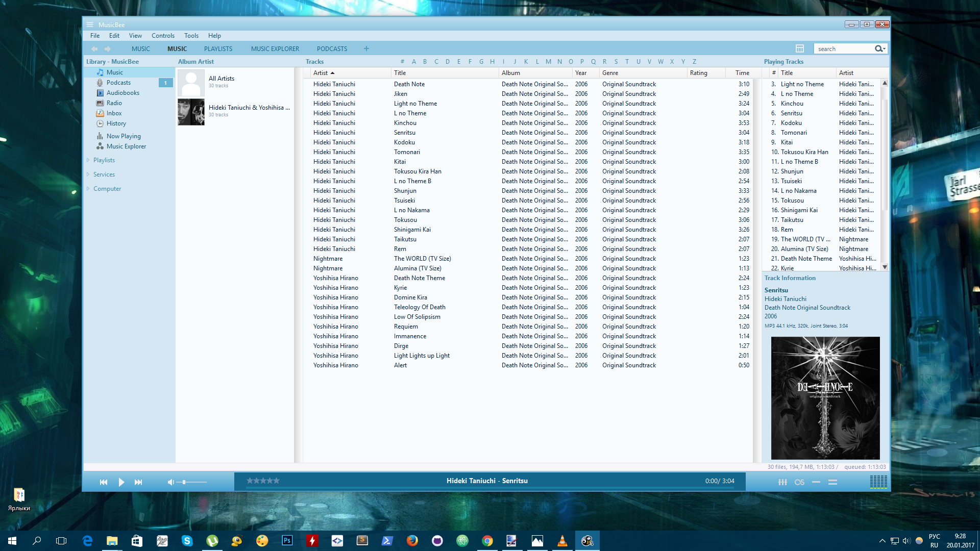
Task: Jump to # in alphabet bar
Action: pyautogui.click(x=402, y=62)
